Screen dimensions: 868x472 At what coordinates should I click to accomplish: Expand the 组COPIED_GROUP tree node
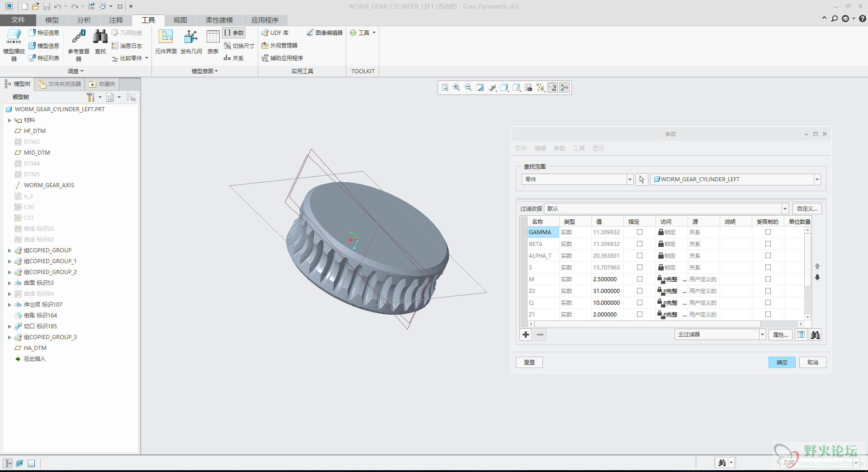coord(9,250)
